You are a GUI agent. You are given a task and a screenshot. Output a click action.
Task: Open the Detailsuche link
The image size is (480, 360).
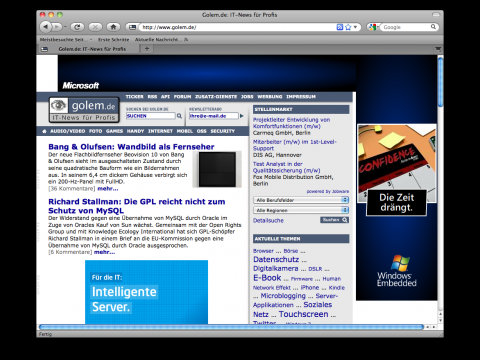coord(268,221)
